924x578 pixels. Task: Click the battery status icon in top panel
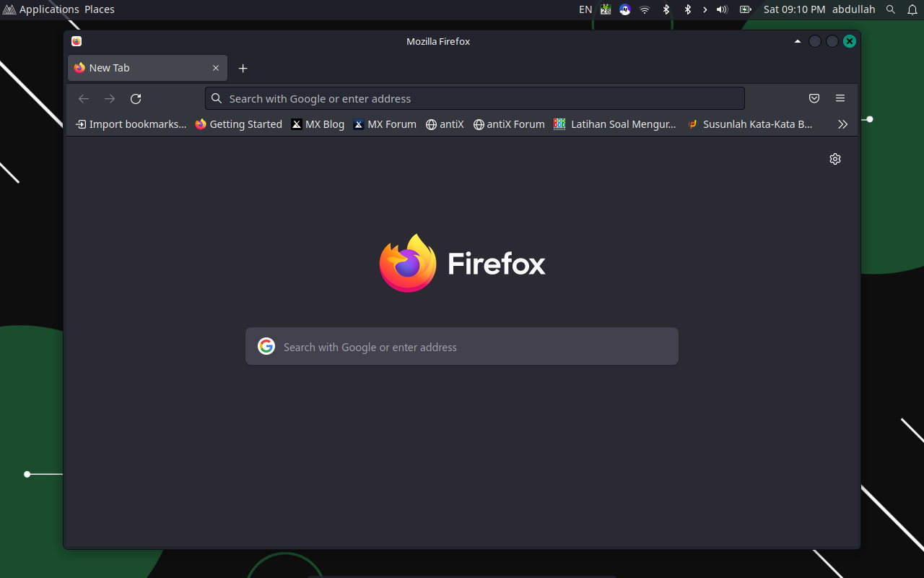tap(745, 9)
